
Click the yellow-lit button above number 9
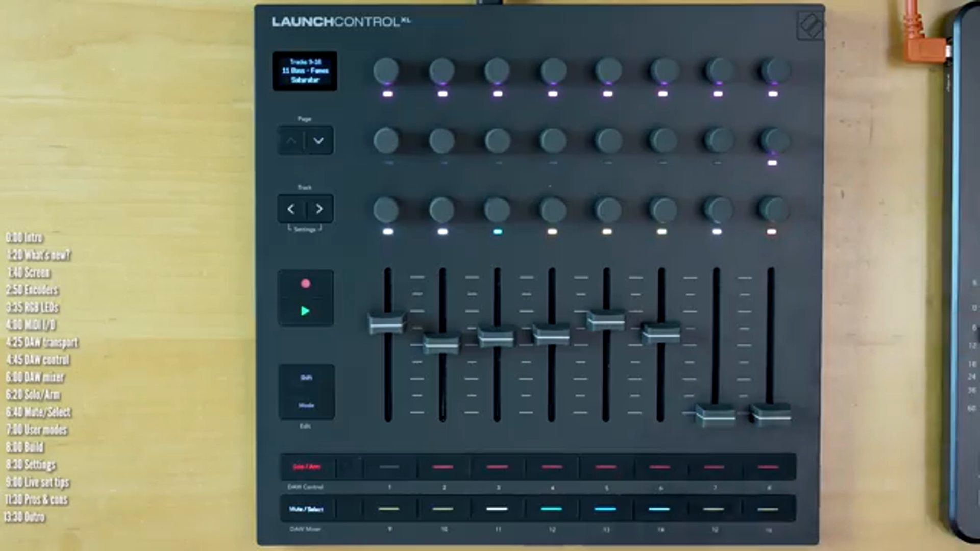tap(389, 509)
